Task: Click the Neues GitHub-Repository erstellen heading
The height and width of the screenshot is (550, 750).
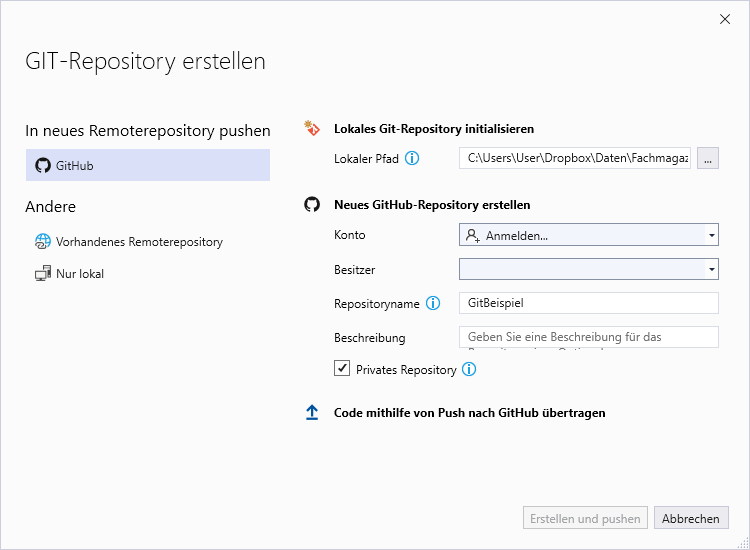Action: click(x=432, y=205)
